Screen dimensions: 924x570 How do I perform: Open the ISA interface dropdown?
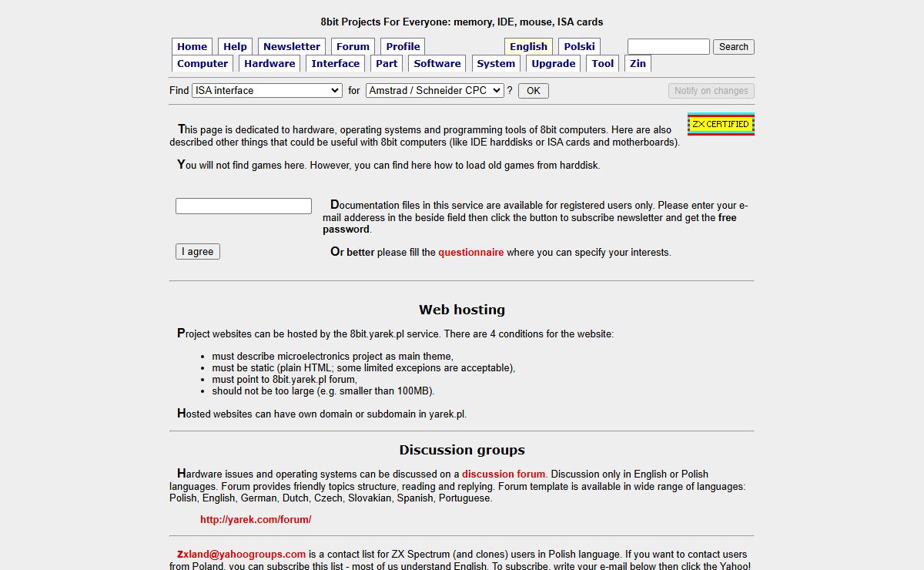pos(266,91)
